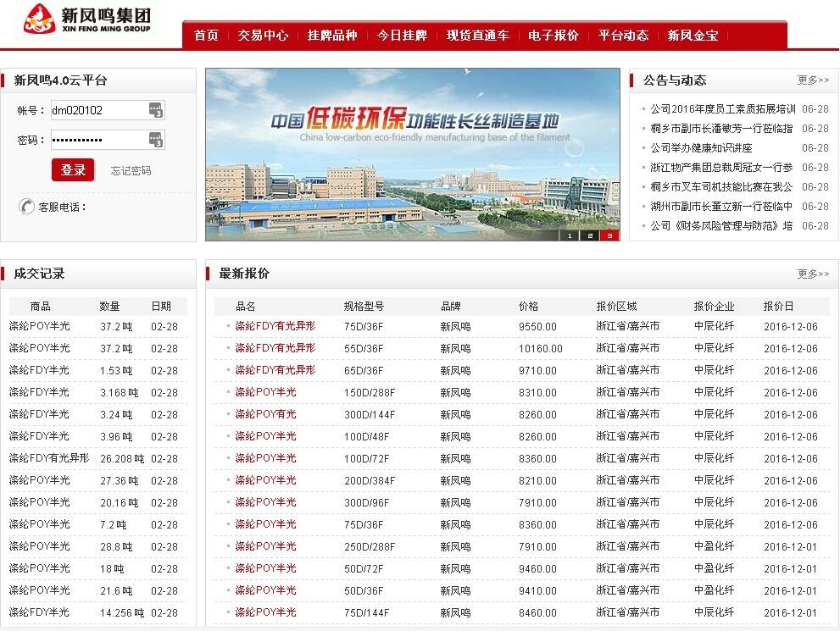
Task: Open 涤纶POY半光 quote with spec 200D/384F
Action: pos(265,480)
